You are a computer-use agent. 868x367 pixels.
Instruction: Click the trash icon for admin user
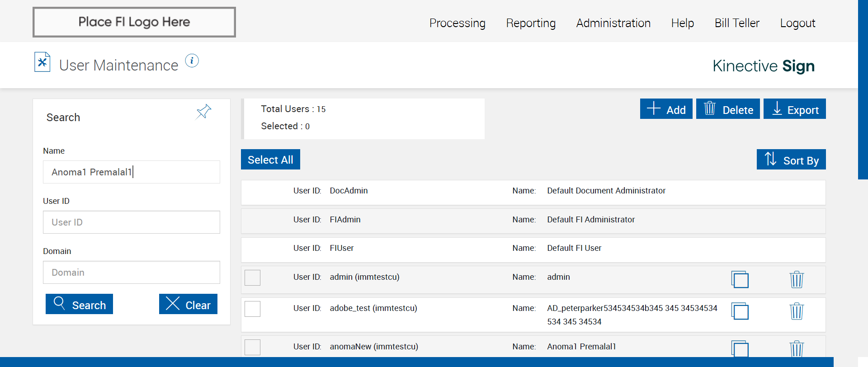click(796, 279)
